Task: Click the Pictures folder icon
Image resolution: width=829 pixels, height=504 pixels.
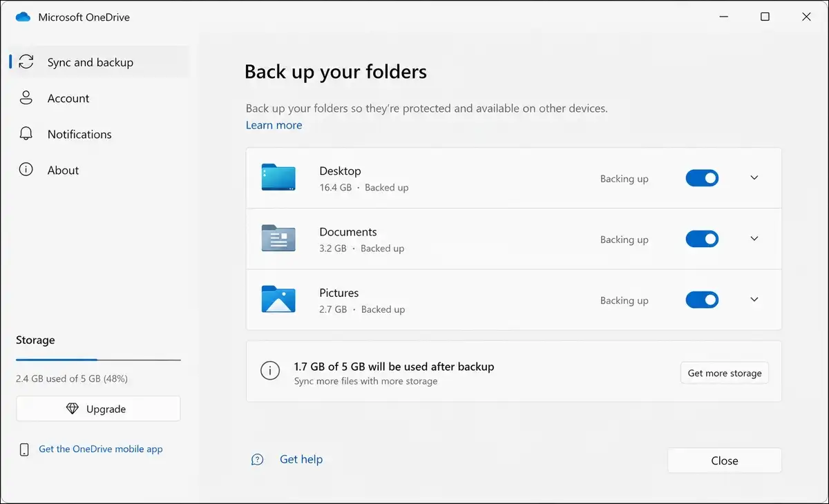Action: click(x=278, y=299)
